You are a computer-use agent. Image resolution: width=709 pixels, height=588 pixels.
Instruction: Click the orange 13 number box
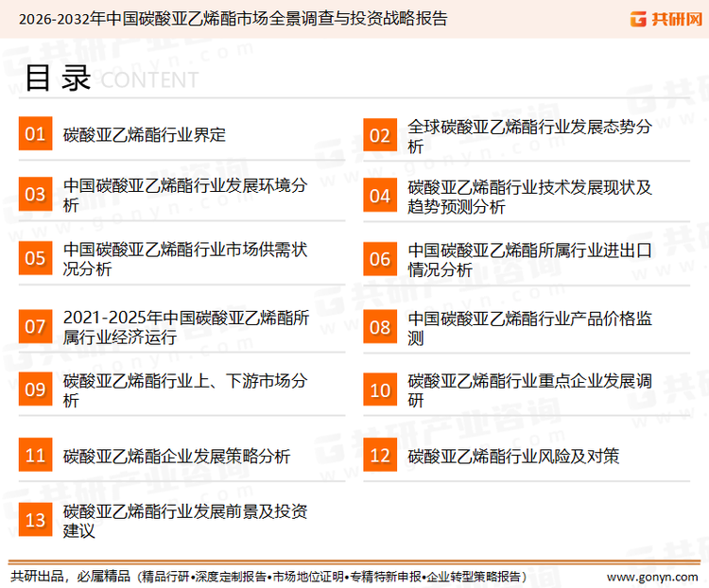coord(35,519)
